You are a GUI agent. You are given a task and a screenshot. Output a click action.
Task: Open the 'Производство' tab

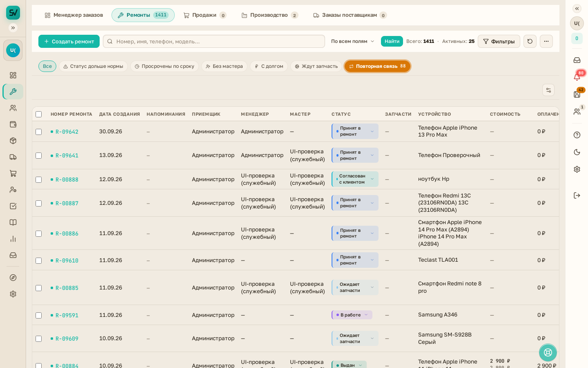click(269, 15)
